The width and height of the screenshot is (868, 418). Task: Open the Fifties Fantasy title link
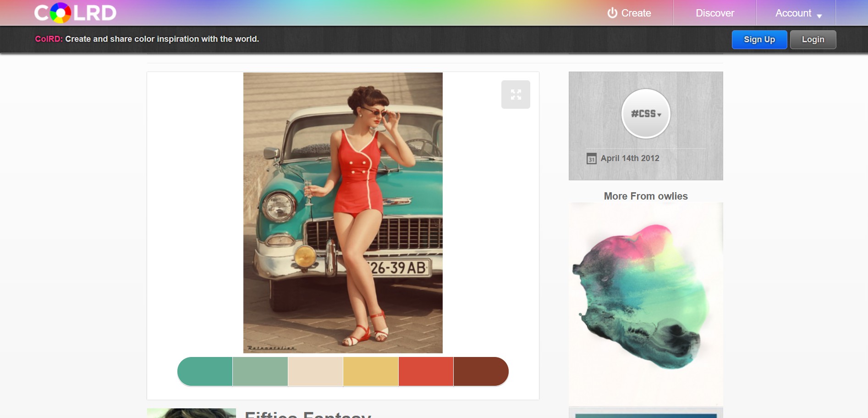308,413
